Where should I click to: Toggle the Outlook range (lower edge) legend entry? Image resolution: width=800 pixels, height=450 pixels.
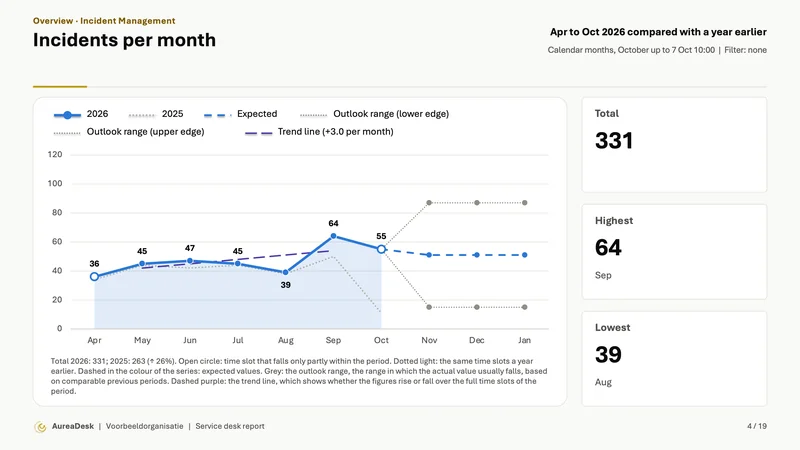coord(374,114)
